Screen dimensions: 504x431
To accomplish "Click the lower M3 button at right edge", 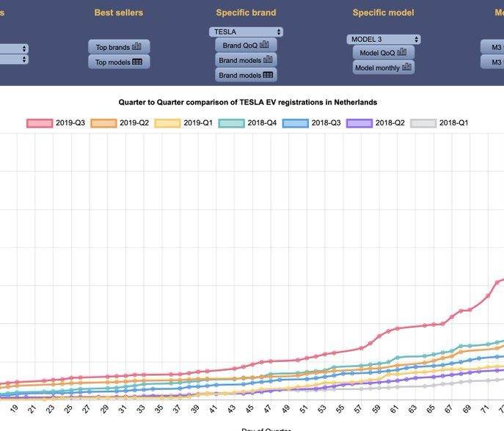I will 492,62.
